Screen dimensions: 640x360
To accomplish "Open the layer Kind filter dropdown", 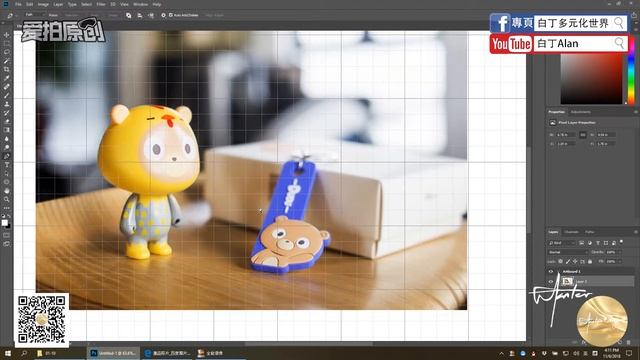I will pos(562,243).
